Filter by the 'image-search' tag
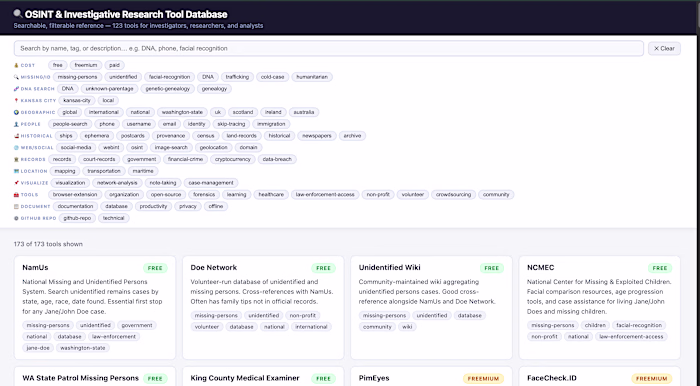 pos(171,148)
